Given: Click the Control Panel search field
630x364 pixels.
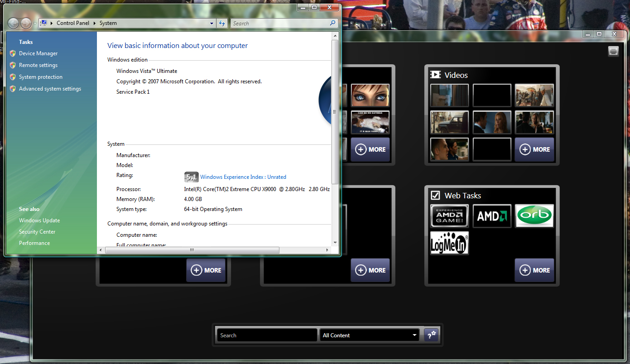Looking at the screenshot, I should [280, 23].
